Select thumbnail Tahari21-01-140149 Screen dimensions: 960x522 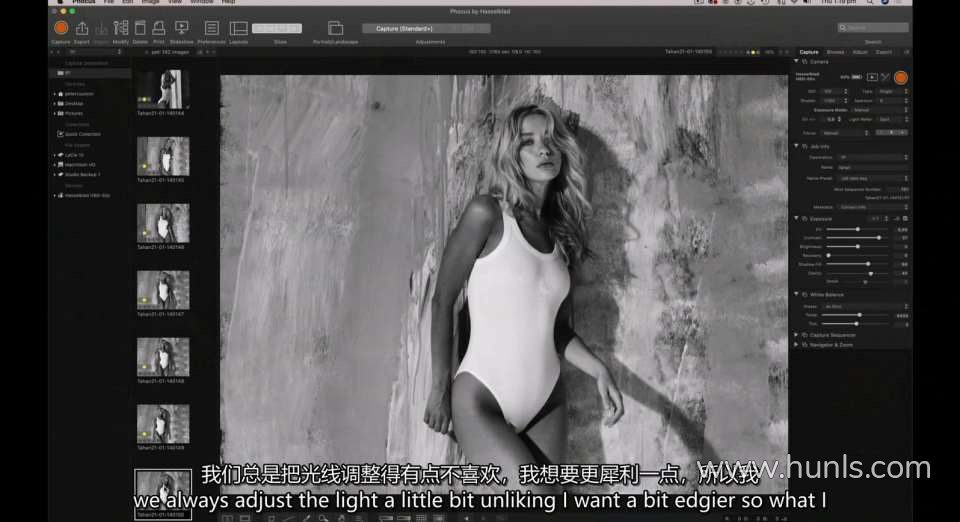163,423
